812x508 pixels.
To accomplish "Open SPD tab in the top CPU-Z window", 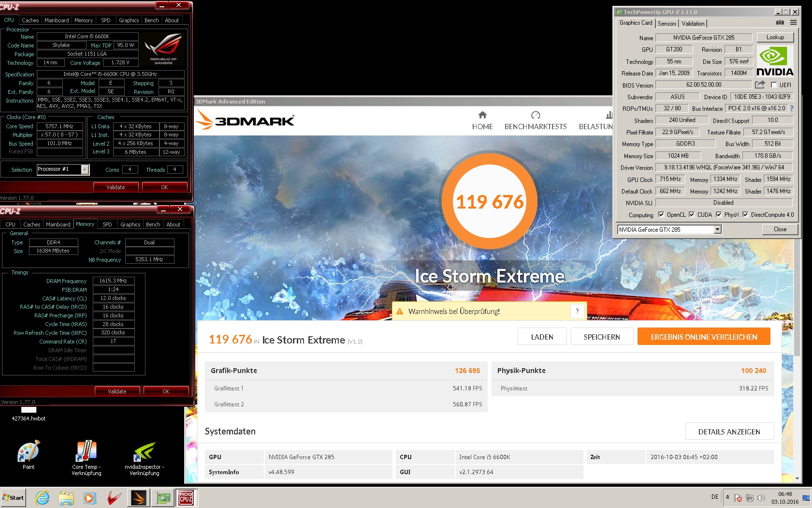I will 106,20.
